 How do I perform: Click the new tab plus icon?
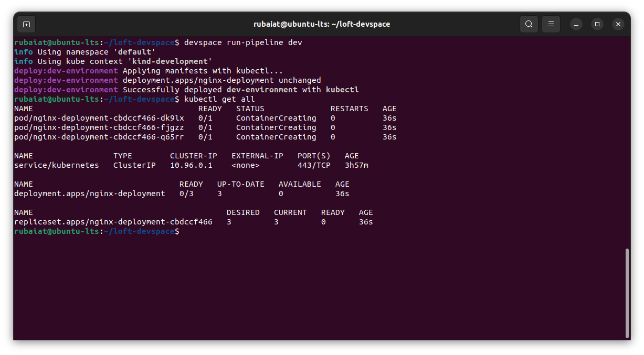[x=26, y=24]
